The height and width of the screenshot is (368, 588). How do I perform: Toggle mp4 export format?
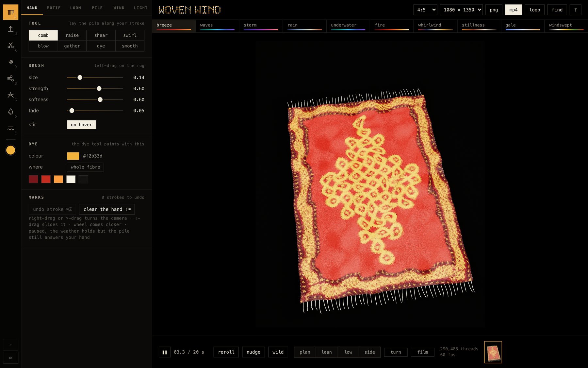[x=514, y=10]
